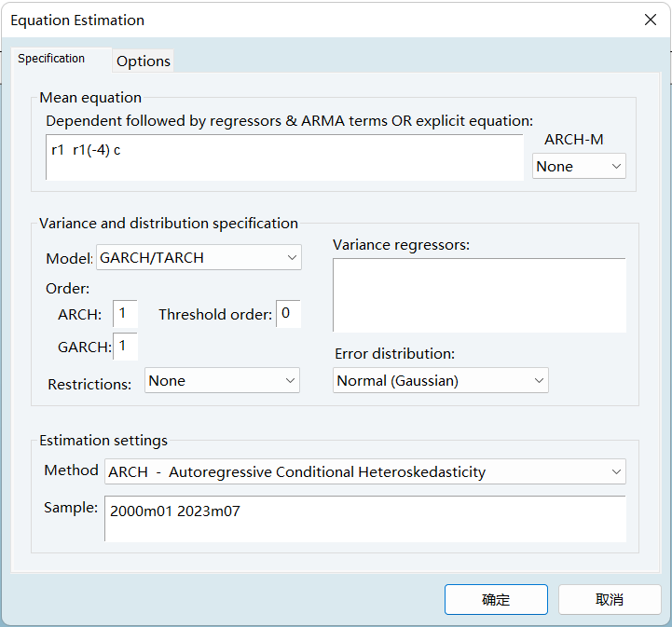Expand the Error distribution combo box

(441, 380)
